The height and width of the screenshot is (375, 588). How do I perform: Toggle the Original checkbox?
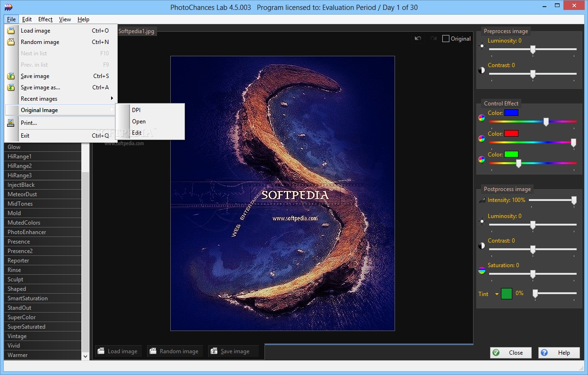(x=446, y=39)
